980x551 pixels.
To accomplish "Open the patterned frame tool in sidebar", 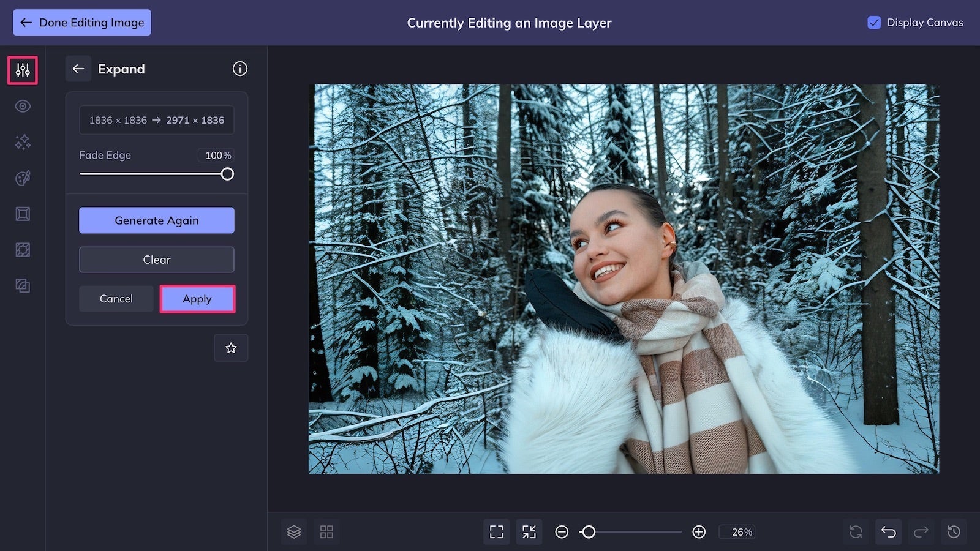I will point(22,250).
